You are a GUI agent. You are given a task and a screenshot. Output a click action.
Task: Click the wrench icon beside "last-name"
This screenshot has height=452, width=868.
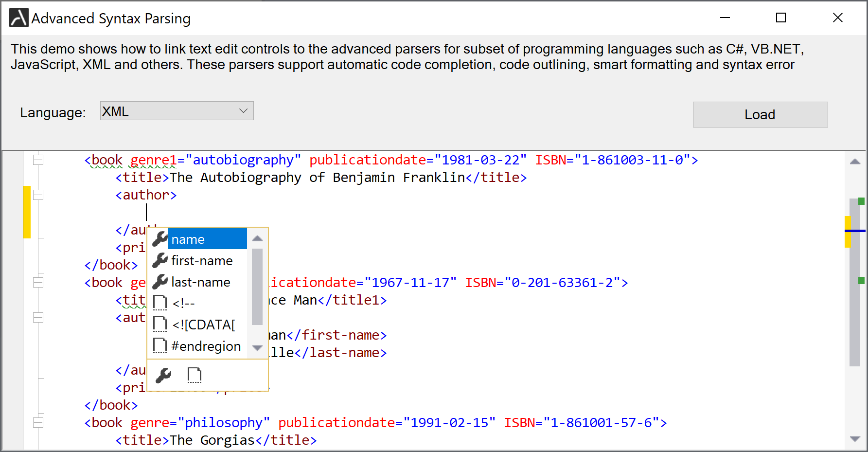click(159, 282)
